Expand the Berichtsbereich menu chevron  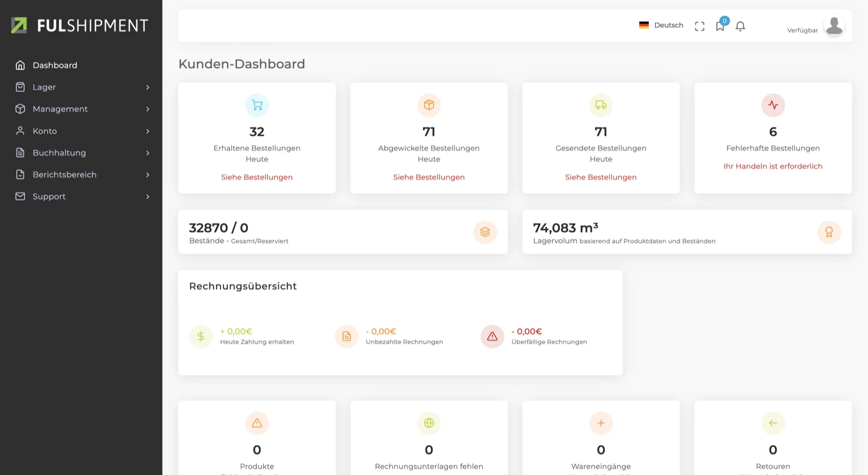tap(148, 175)
